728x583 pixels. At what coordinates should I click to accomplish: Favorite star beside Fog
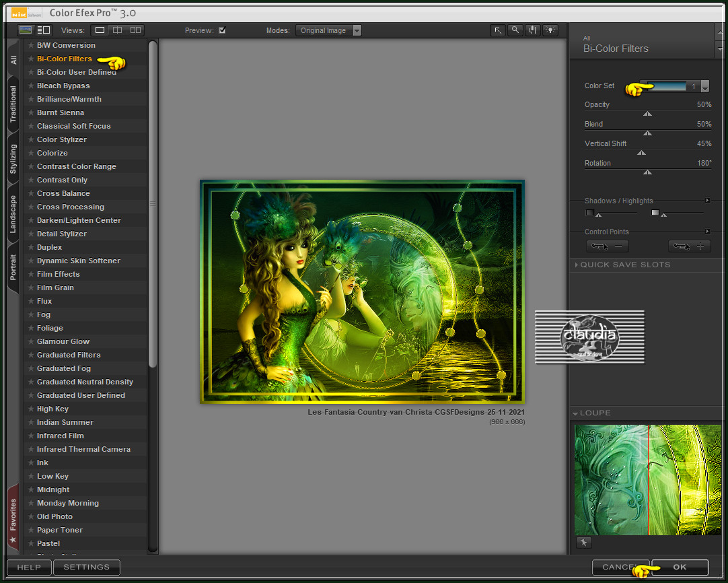(31, 314)
